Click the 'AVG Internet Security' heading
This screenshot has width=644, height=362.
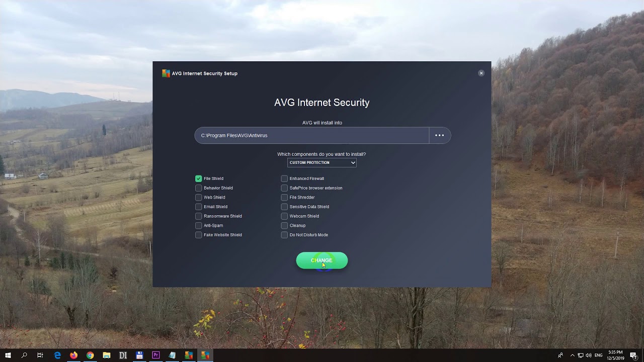[x=322, y=103]
